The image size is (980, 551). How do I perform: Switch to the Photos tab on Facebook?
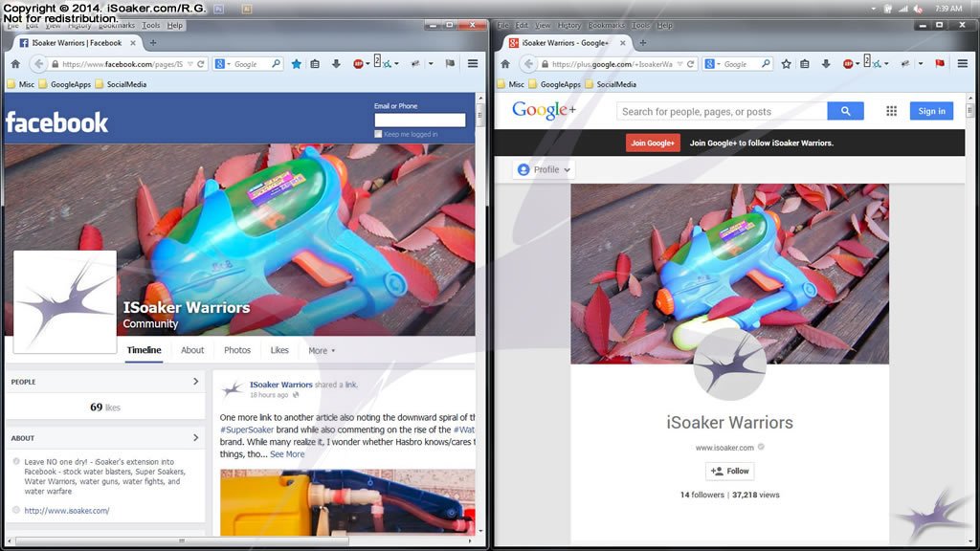(x=237, y=350)
